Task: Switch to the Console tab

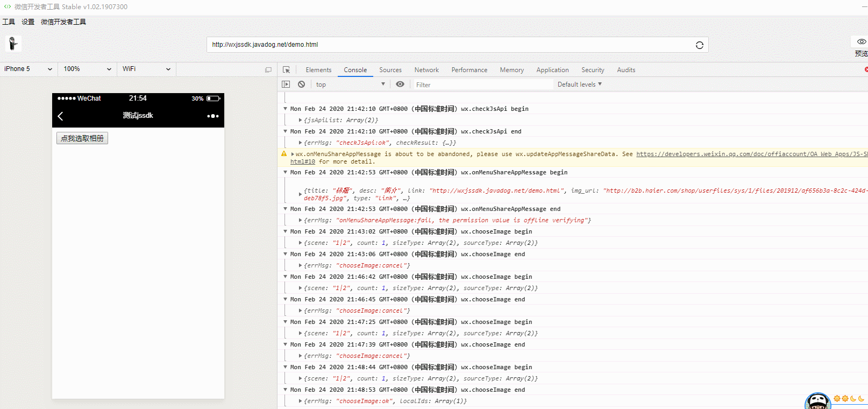Action: pos(355,70)
